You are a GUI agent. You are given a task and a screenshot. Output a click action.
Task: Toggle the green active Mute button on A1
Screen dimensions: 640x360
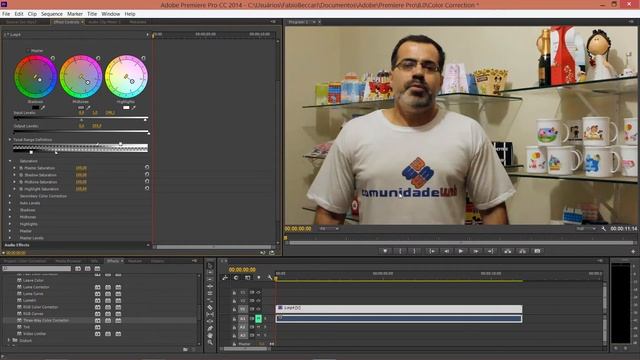[258, 319]
